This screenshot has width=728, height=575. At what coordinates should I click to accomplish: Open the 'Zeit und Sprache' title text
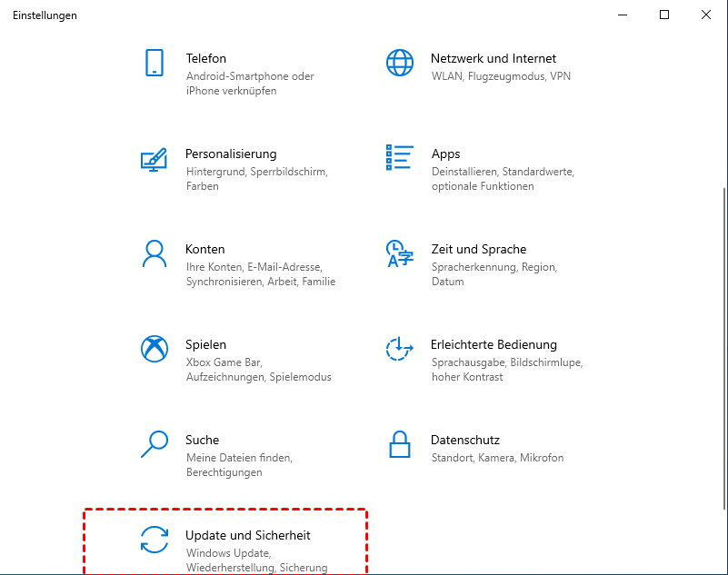[x=478, y=249]
